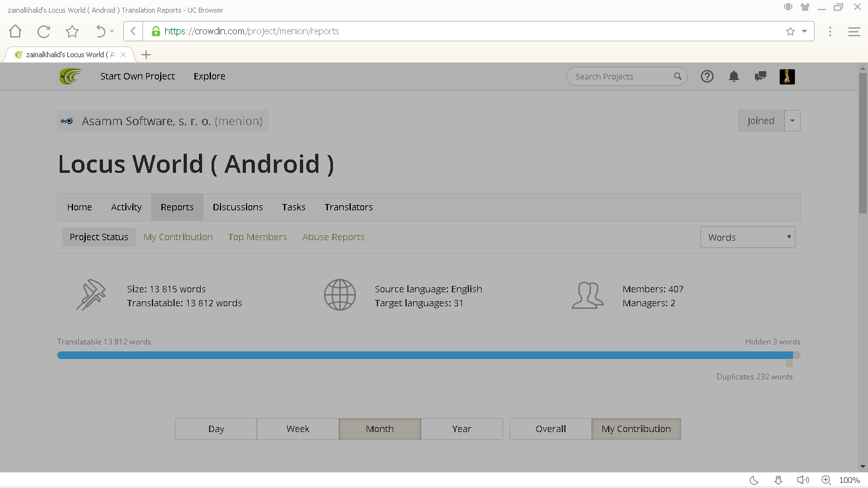This screenshot has width=868, height=488.
Task: Click the tan duplicates marker
Action: pyautogui.click(x=789, y=363)
